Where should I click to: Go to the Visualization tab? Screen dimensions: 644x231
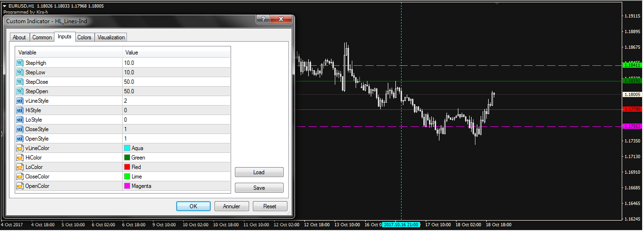pos(111,37)
